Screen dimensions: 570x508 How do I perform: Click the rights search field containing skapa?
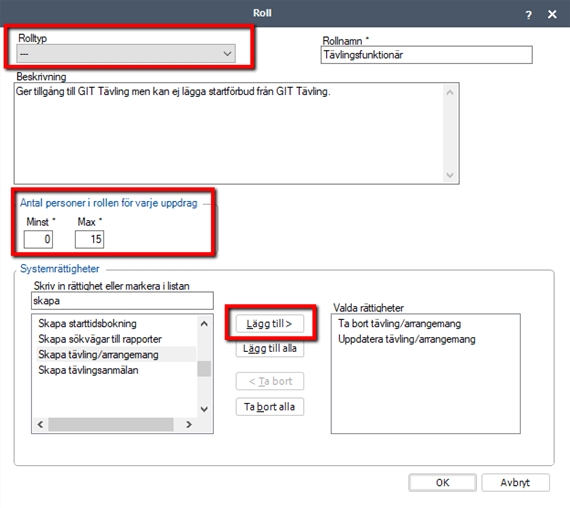[x=122, y=301]
